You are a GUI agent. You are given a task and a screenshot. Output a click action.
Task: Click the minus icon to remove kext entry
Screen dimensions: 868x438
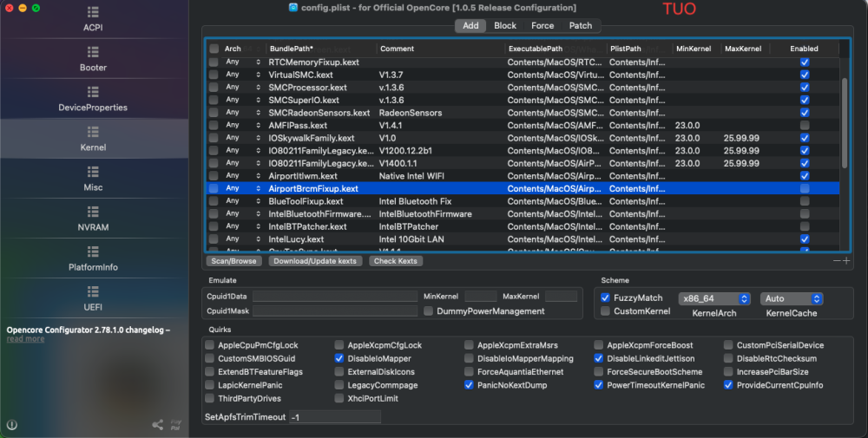click(837, 260)
